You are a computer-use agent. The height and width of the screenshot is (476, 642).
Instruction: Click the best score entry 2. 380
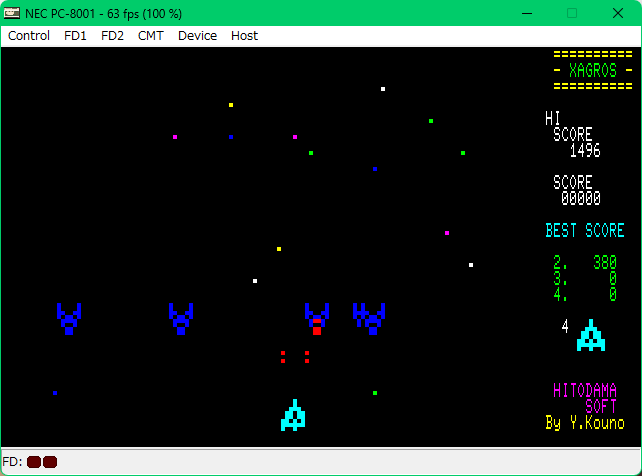point(585,262)
